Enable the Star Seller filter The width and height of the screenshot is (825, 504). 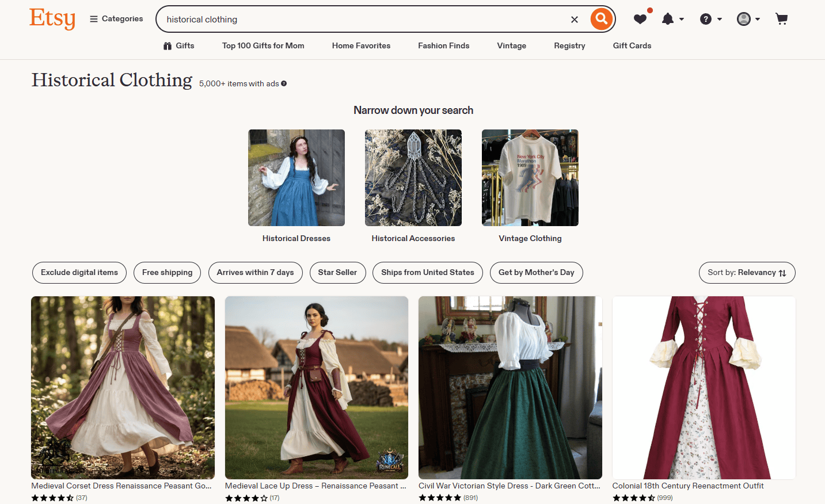[337, 272]
